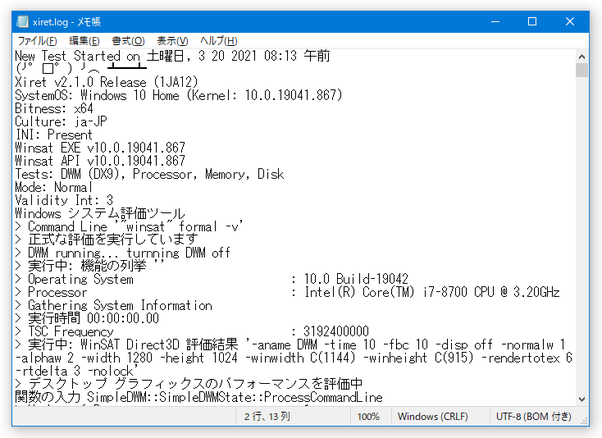Click the line 'Tests: DWM (DX9), Processor, Memory, Disk'
Image resolution: width=602 pixels, height=438 pixels.
point(149,174)
